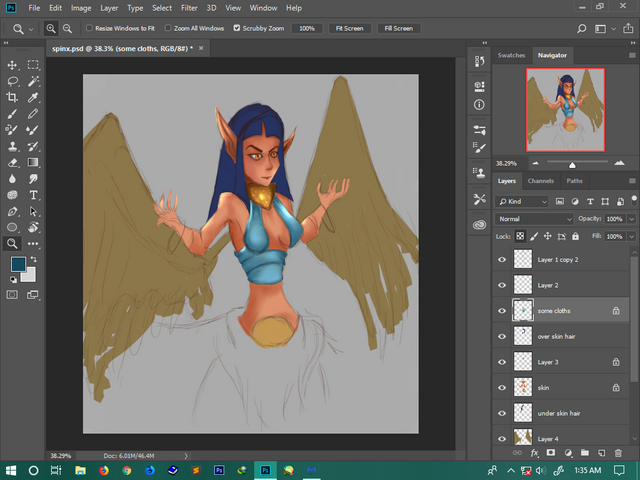Select the Move tool

coord(12,65)
